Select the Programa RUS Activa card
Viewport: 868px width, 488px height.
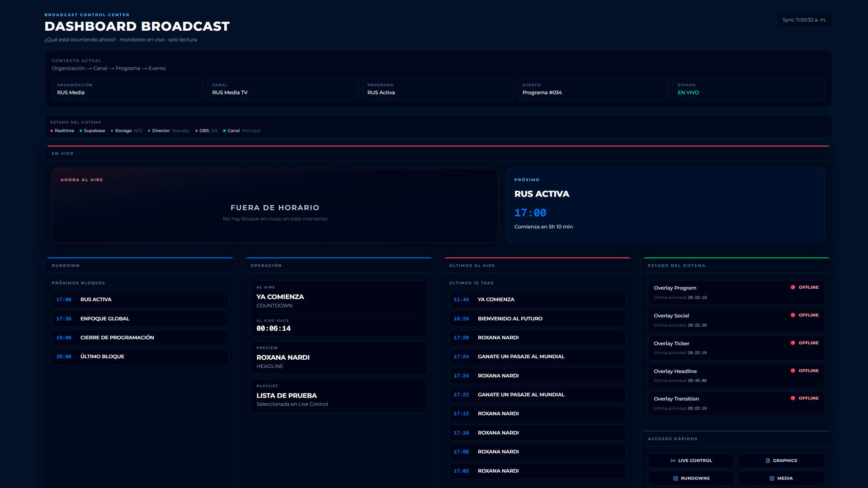(438, 89)
